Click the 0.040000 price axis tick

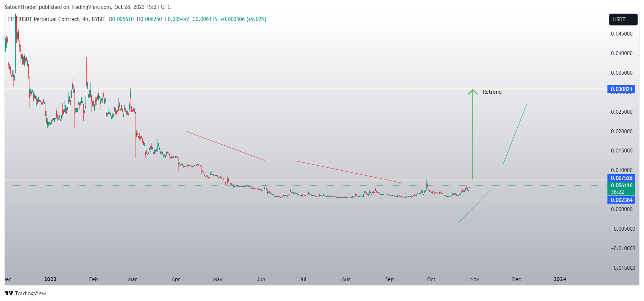pyautogui.click(x=622, y=53)
